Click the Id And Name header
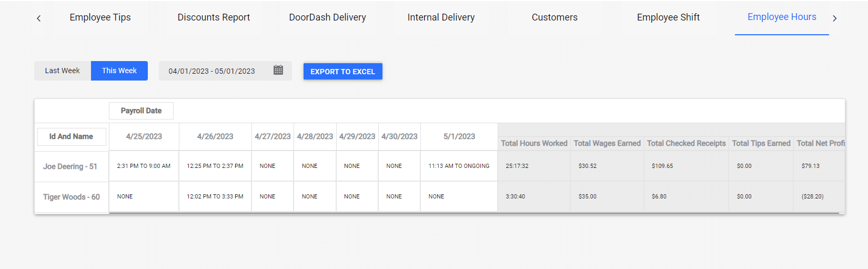Screen dimensions: 868x269 [72, 136]
